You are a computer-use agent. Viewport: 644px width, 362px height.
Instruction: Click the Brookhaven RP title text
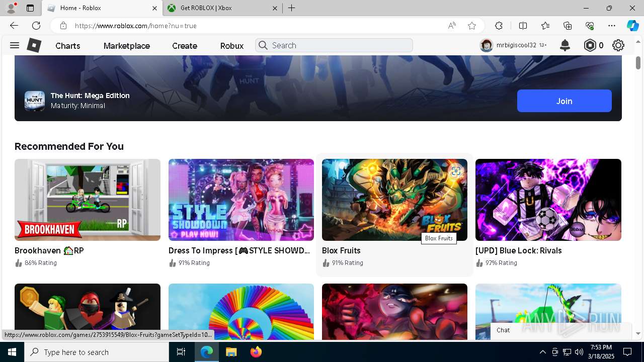click(49, 250)
